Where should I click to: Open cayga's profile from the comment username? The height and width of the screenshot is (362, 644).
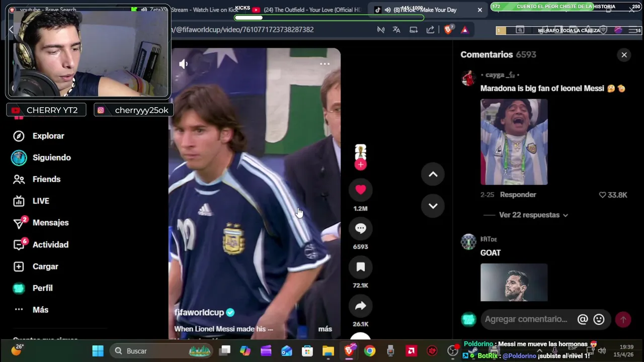(500, 75)
